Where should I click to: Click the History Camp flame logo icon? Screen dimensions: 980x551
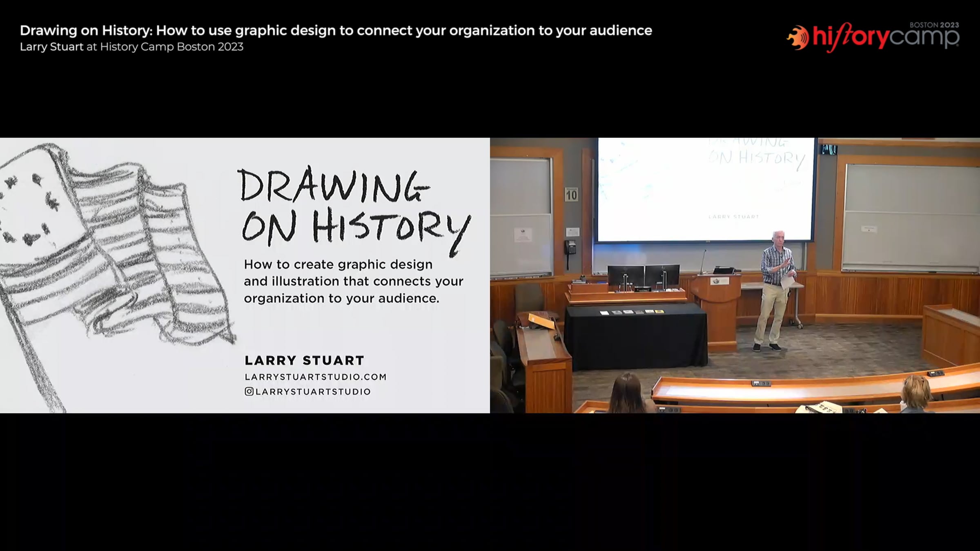point(798,38)
